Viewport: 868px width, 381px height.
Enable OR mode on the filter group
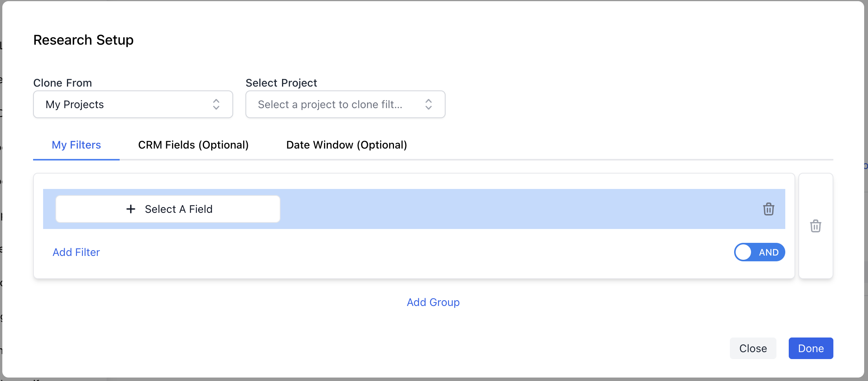tap(759, 252)
